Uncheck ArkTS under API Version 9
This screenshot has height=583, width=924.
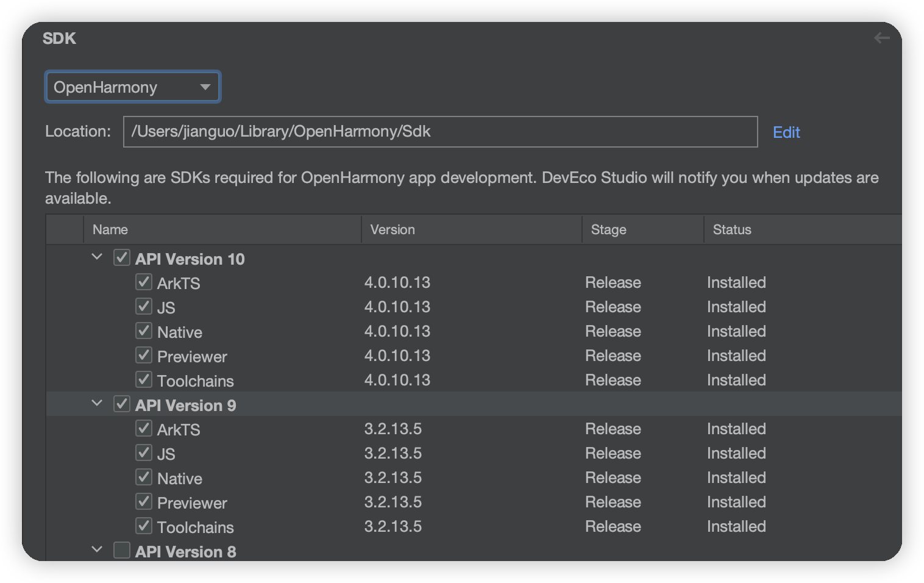[144, 428]
